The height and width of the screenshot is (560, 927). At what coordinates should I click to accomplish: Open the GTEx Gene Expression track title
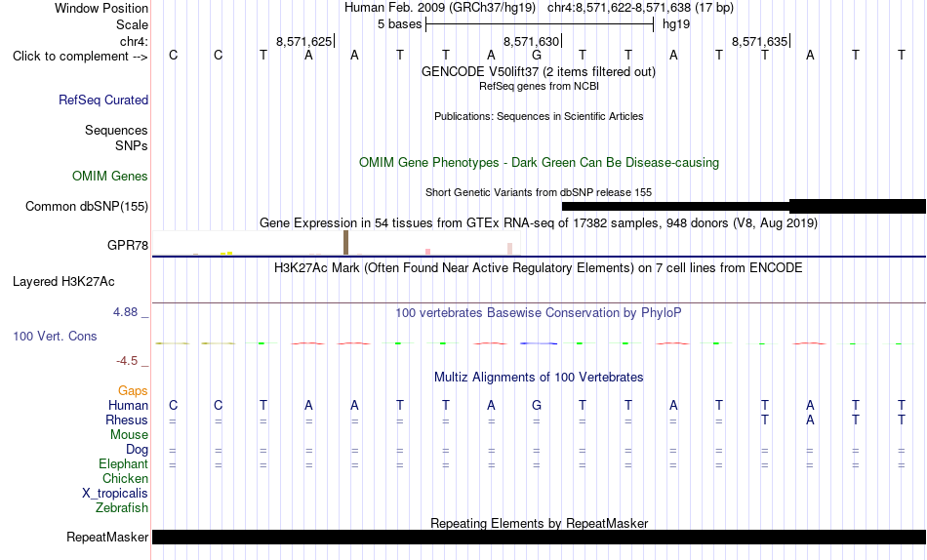[x=539, y=223]
